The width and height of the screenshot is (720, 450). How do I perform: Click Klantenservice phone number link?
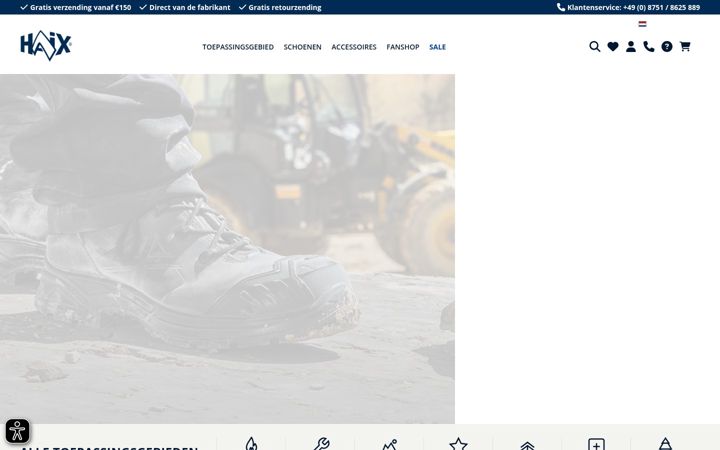tap(629, 7)
